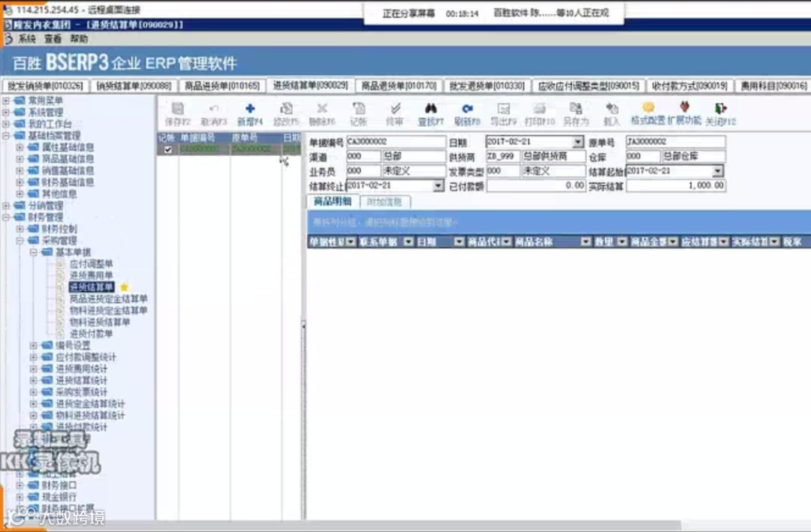Click the 另存为 save-as toolbar icon
This screenshot has height=532, width=811.
[576, 109]
